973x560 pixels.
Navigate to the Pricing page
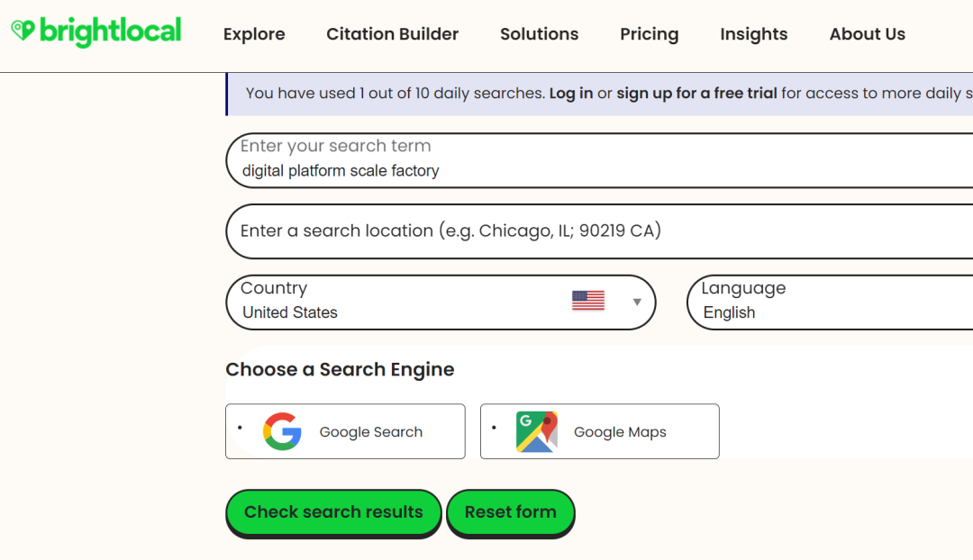click(649, 34)
